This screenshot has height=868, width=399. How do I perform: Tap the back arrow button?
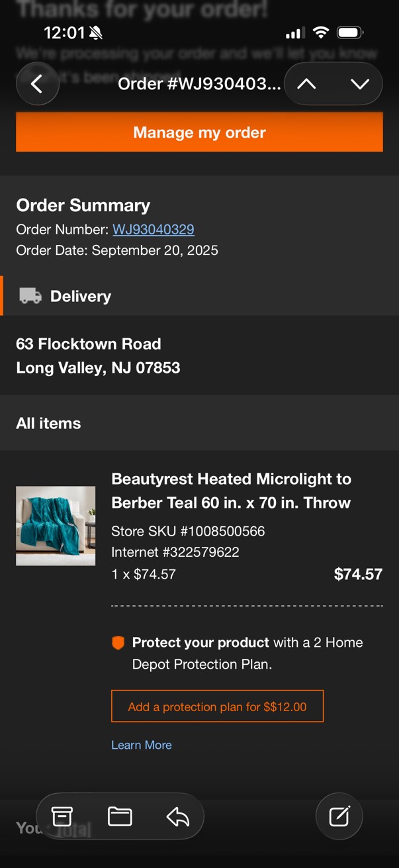point(37,84)
